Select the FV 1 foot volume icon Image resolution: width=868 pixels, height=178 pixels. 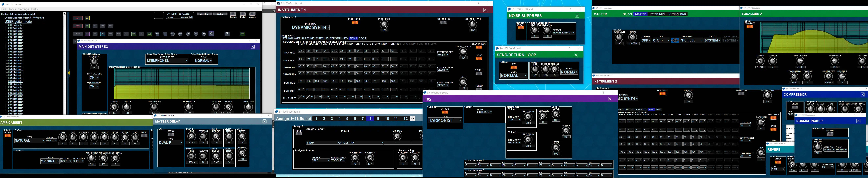[x=157, y=34]
